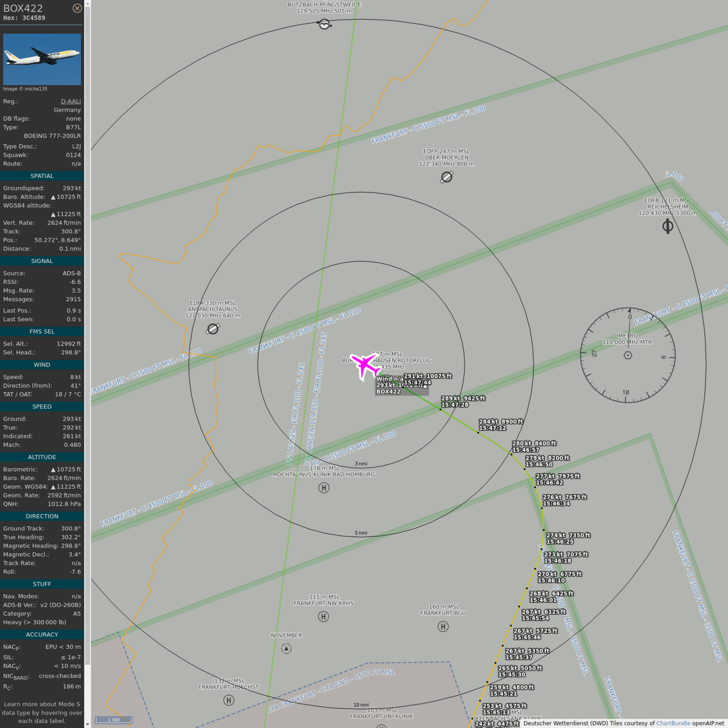Select the magenta BOX422 aircraft icon

(365, 366)
